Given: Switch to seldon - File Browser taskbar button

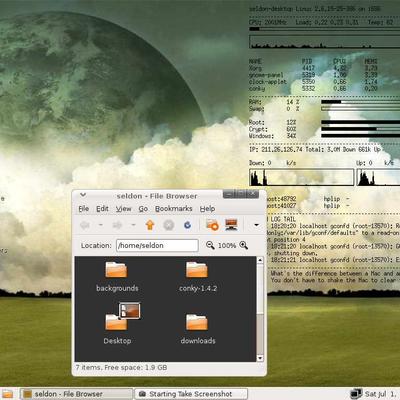Looking at the screenshot, I should coord(76,394).
